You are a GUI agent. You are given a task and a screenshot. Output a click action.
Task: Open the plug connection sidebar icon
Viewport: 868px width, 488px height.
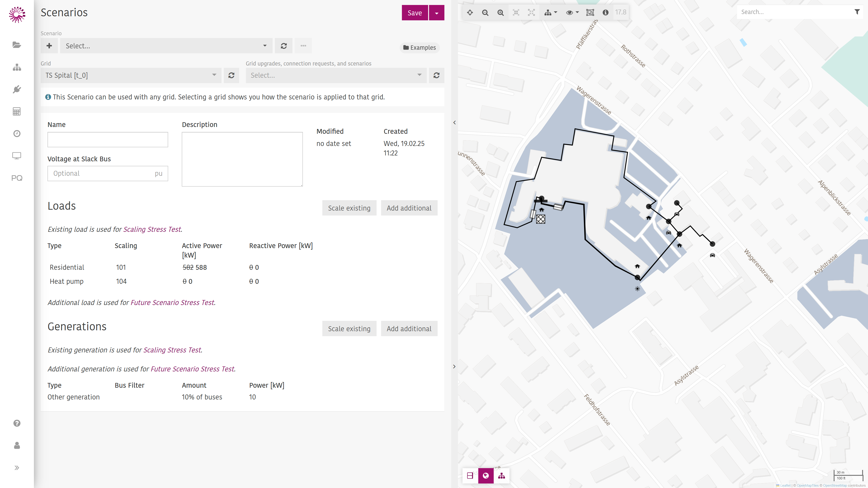[x=17, y=89]
